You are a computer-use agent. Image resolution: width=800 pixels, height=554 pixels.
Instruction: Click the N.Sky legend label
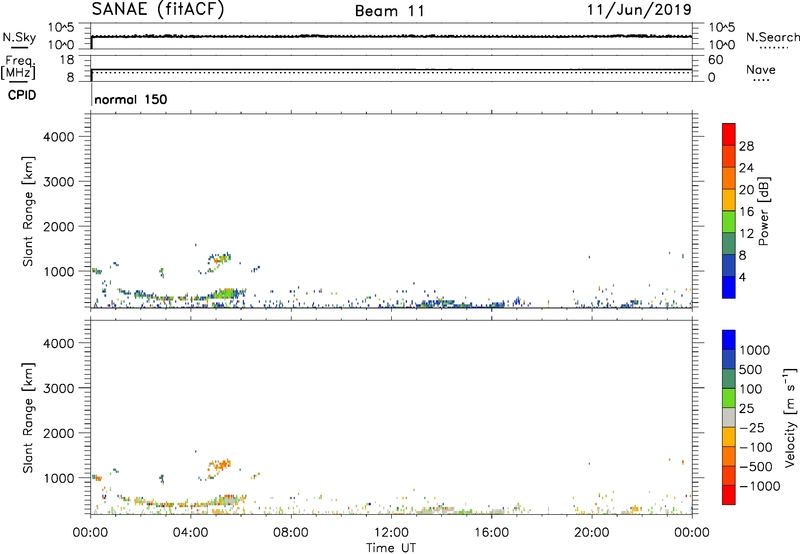tap(19, 37)
